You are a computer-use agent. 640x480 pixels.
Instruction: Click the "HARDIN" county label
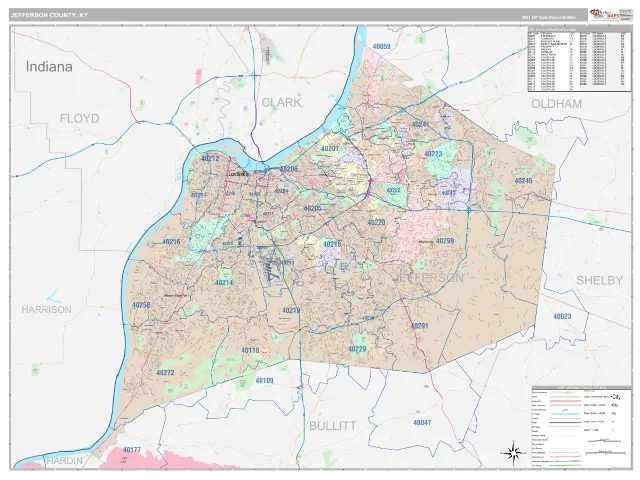click(64, 461)
